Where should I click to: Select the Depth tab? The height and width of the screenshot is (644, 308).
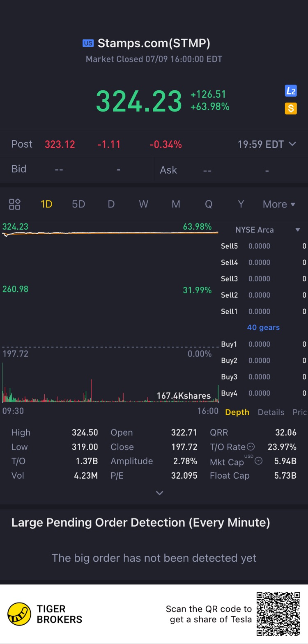237,412
